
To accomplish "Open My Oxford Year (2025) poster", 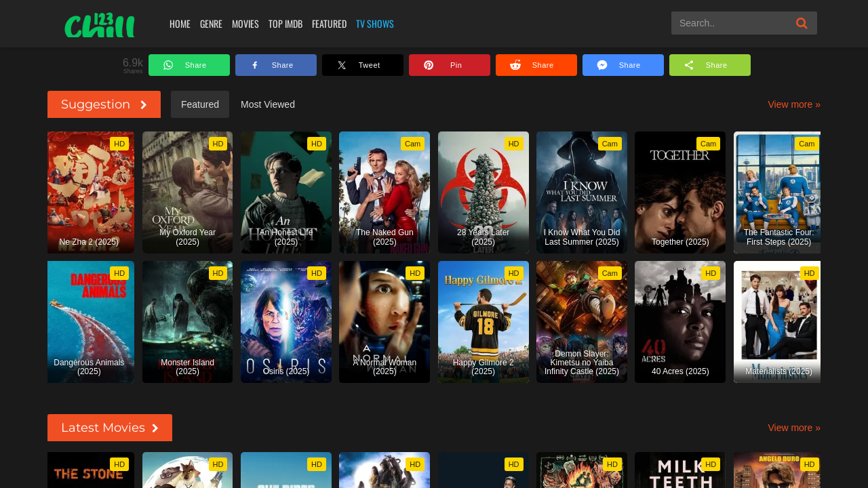I will coord(187,192).
